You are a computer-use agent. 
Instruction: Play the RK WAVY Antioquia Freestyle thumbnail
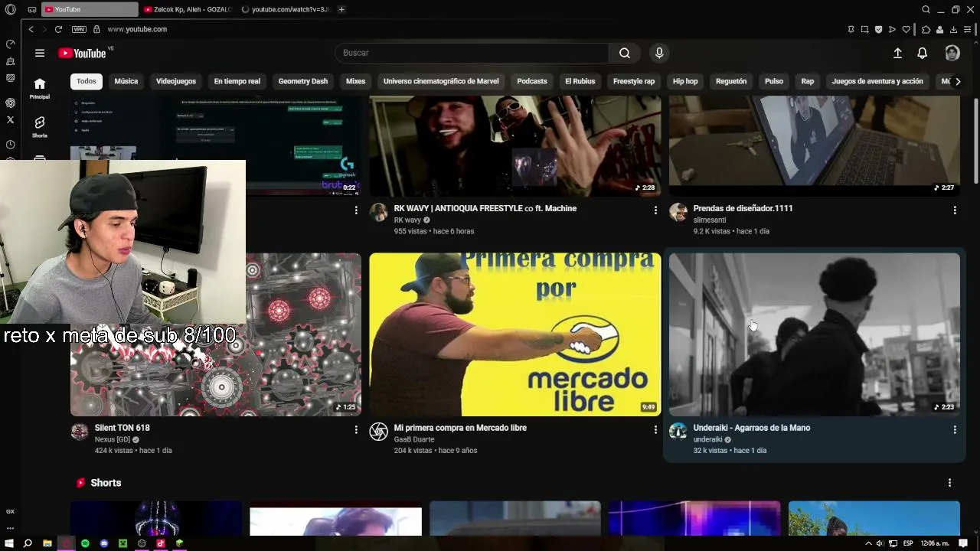point(515,146)
